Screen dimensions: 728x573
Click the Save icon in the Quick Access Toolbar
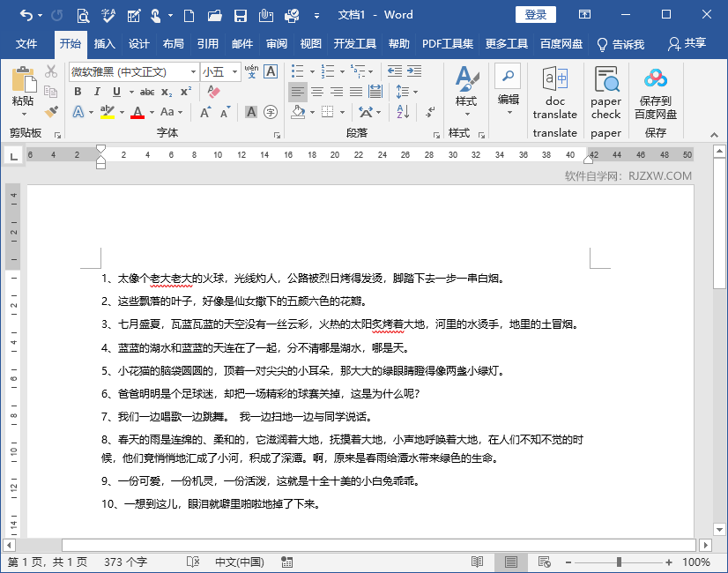240,15
